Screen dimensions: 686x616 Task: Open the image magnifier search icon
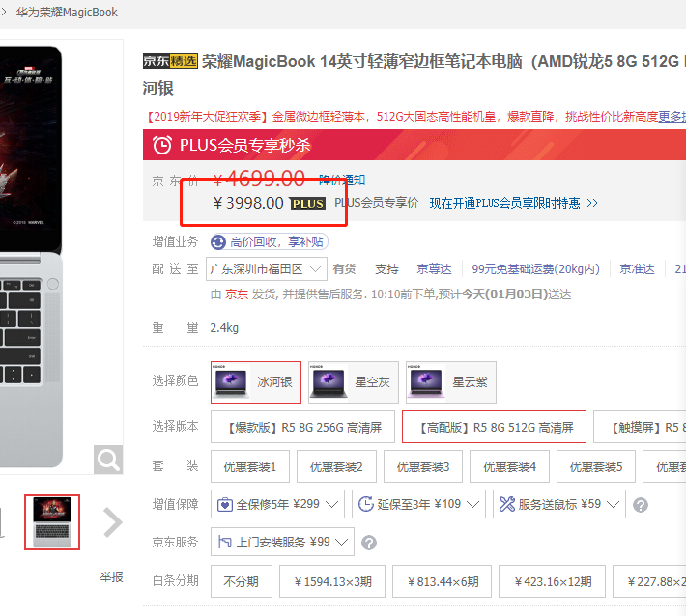pyautogui.click(x=108, y=460)
